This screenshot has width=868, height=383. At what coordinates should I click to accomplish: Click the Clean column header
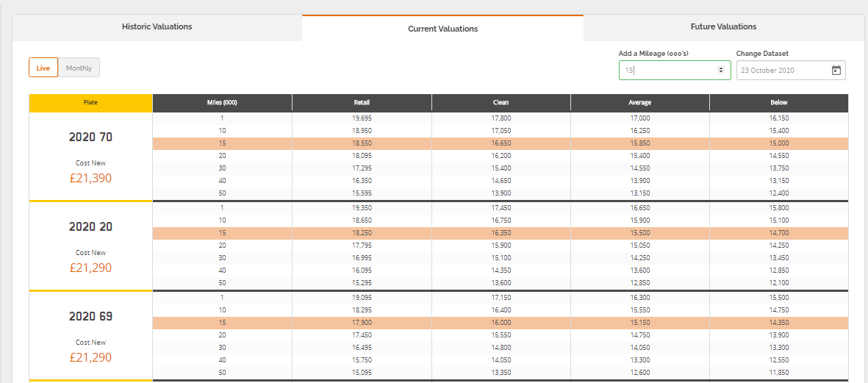(501, 103)
